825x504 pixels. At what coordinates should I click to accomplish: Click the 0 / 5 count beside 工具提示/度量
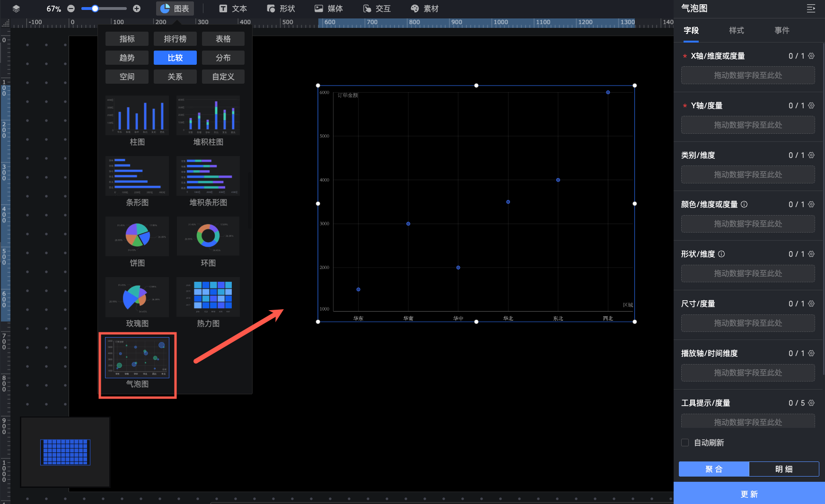[796, 403]
